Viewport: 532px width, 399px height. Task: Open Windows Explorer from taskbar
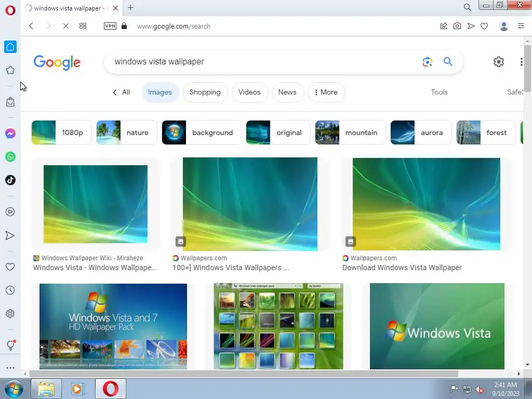(x=46, y=389)
